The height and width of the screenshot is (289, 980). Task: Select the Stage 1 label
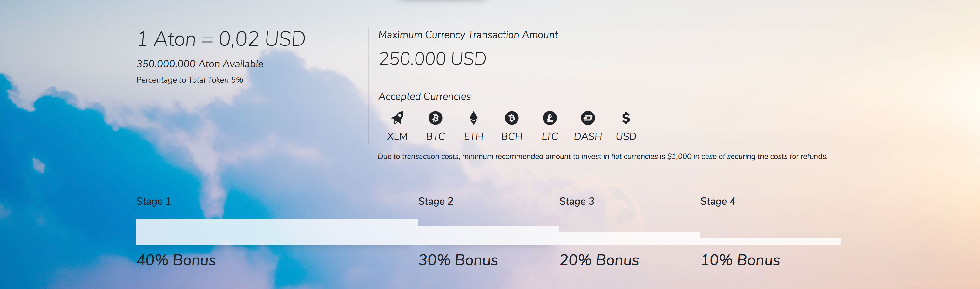click(x=154, y=201)
